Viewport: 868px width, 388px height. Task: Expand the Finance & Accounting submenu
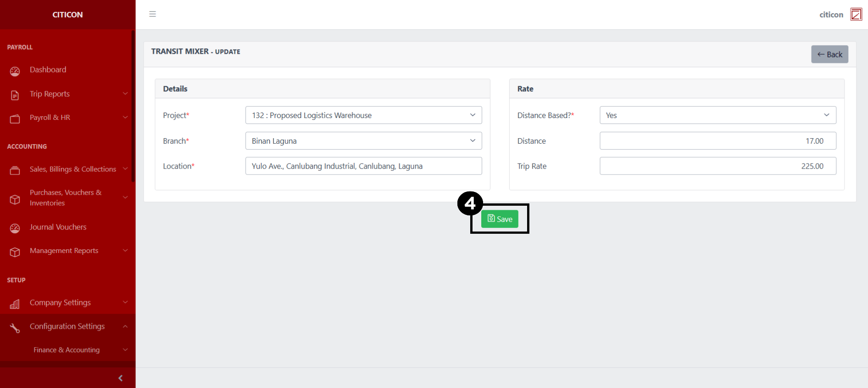pyautogui.click(x=67, y=350)
